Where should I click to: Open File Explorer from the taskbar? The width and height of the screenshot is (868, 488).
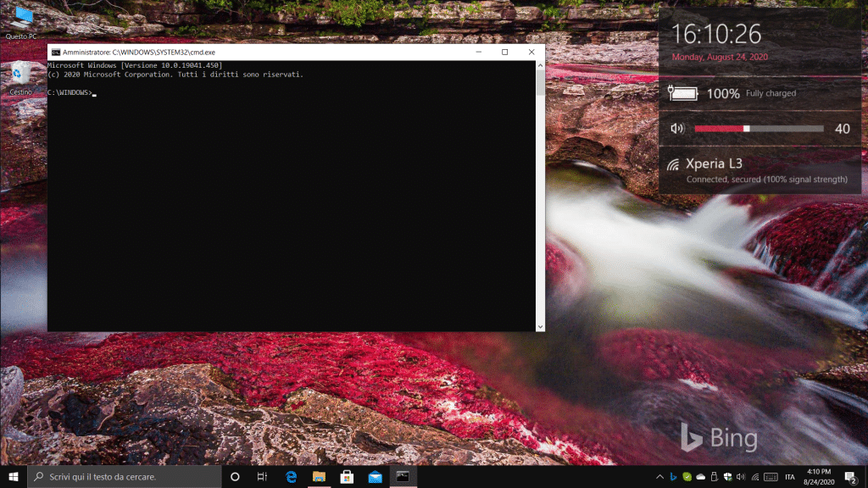click(320, 477)
